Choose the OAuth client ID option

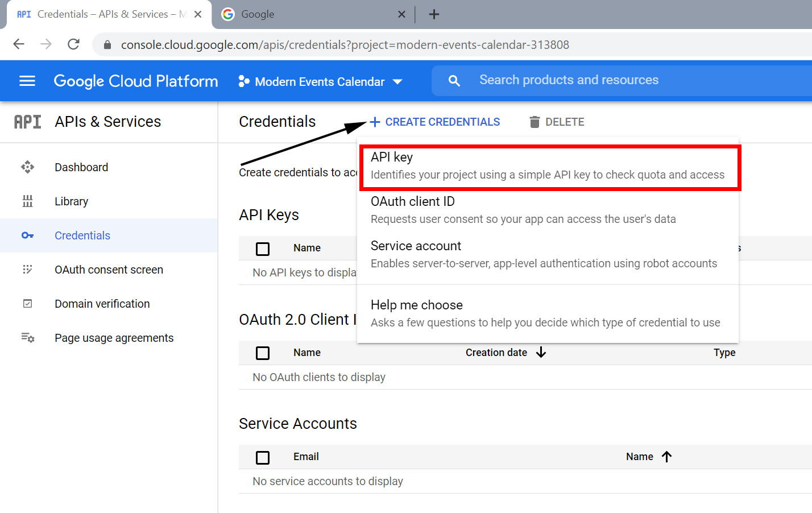548,210
